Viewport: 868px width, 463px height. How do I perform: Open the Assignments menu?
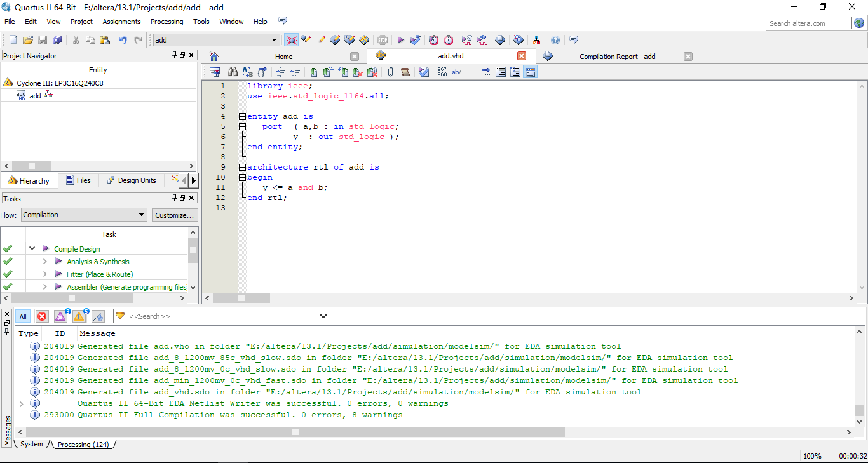click(121, 22)
